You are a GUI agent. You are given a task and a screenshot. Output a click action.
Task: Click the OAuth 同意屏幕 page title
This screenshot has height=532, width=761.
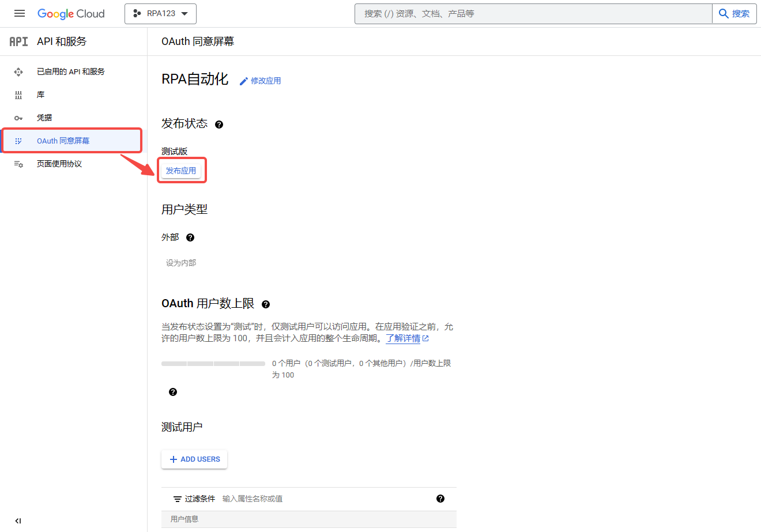click(198, 41)
